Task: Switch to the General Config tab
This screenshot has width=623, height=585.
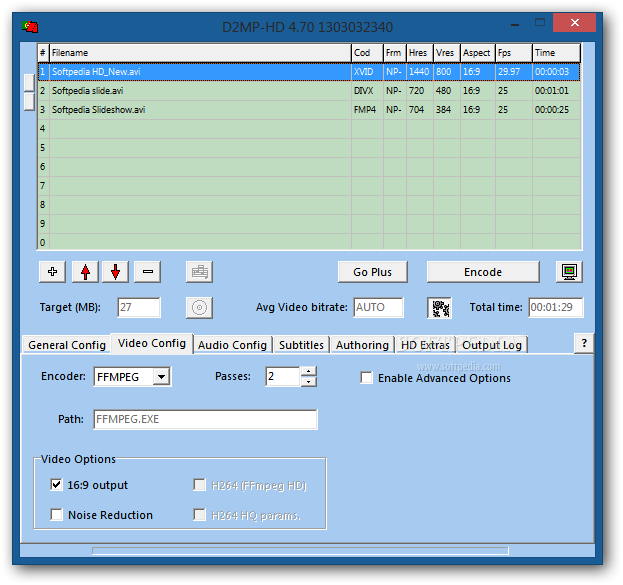Action: [x=67, y=345]
